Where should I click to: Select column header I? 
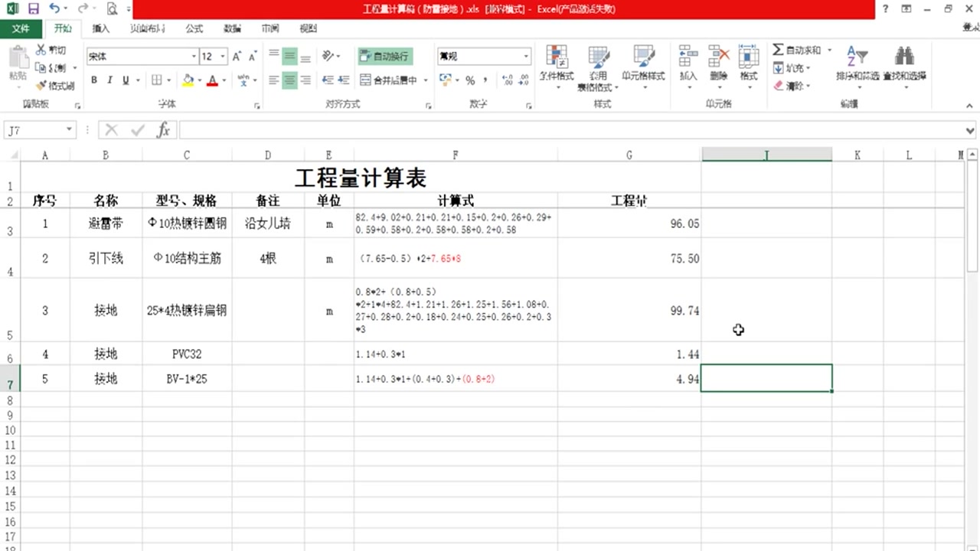point(766,155)
